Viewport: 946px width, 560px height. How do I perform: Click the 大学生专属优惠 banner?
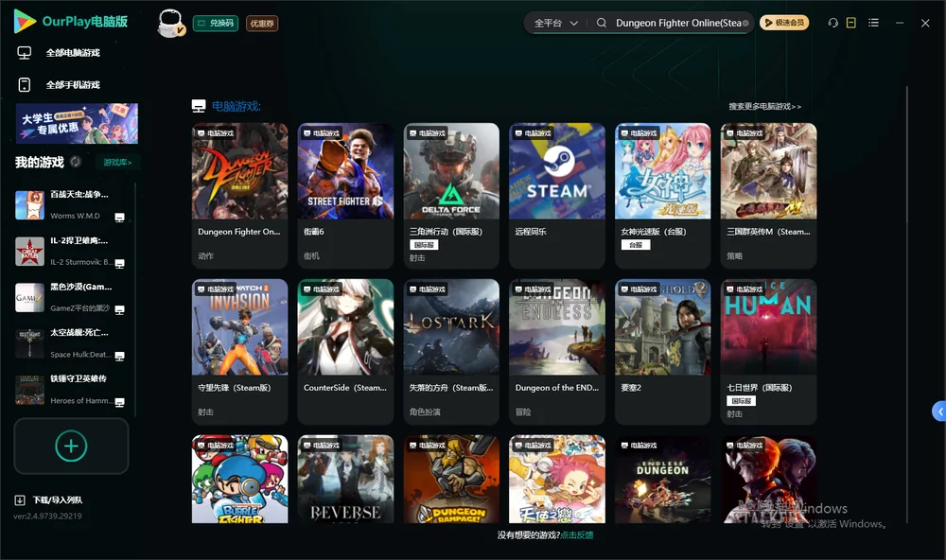click(x=77, y=123)
